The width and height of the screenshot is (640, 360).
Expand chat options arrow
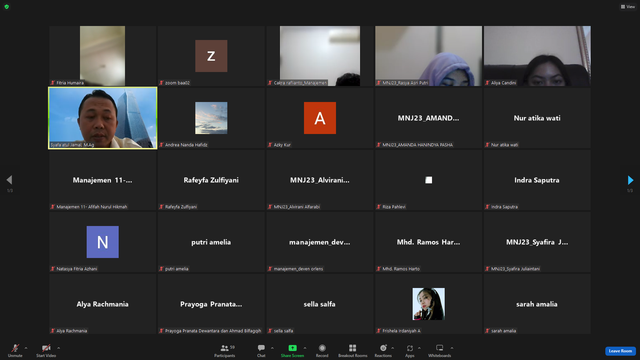pyautogui.click(x=272, y=348)
